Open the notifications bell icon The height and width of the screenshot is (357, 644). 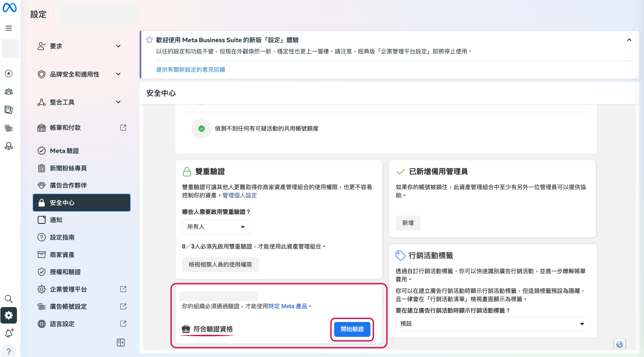pyautogui.click(x=9, y=333)
